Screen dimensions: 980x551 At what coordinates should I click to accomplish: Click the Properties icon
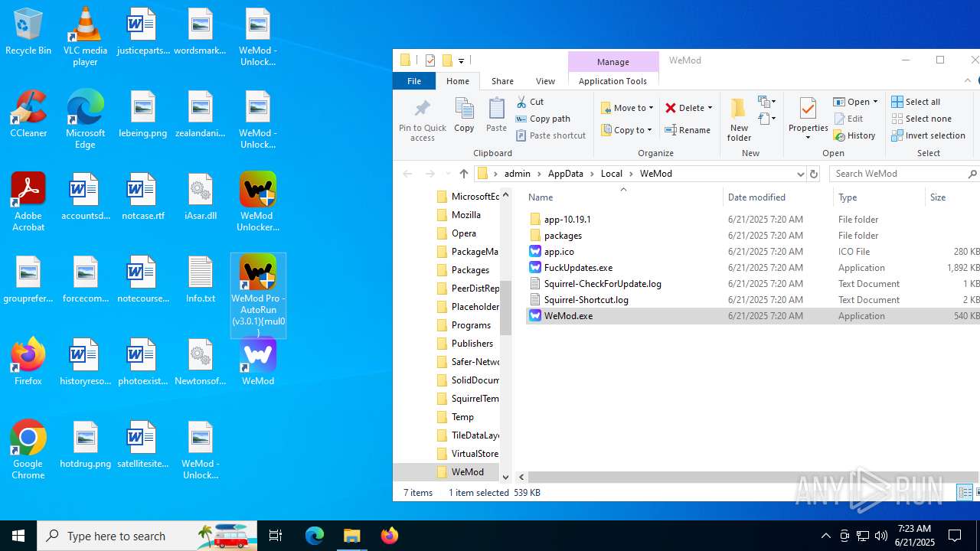pos(808,109)
